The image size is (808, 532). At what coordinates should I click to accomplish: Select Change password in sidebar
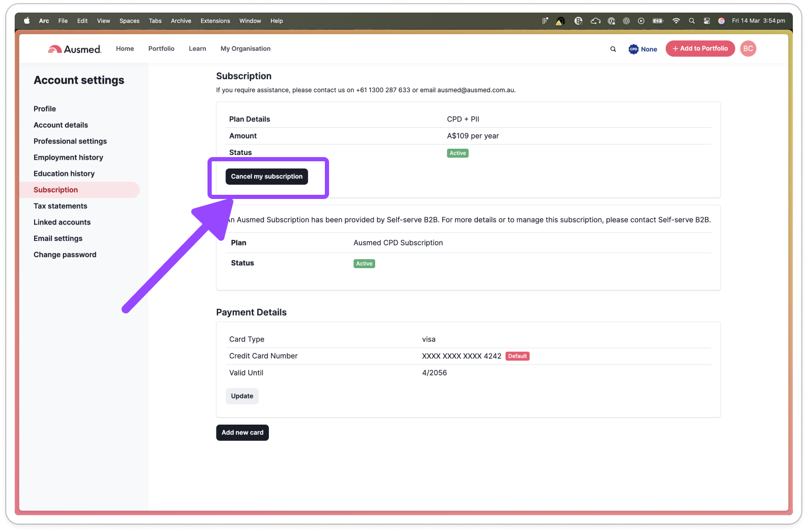(65, 255)
